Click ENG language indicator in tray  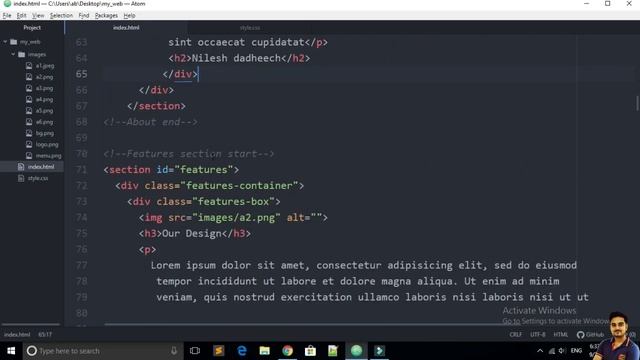(576, 351)
